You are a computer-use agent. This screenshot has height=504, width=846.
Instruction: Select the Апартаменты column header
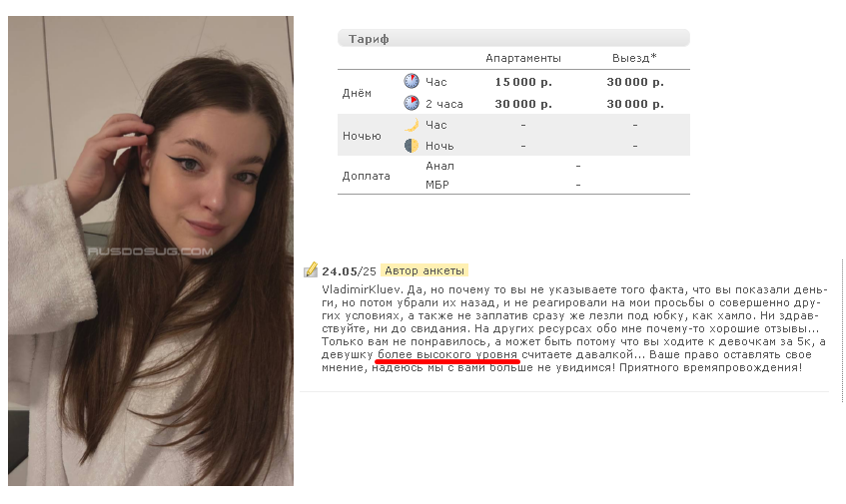[x=522, y=58]
